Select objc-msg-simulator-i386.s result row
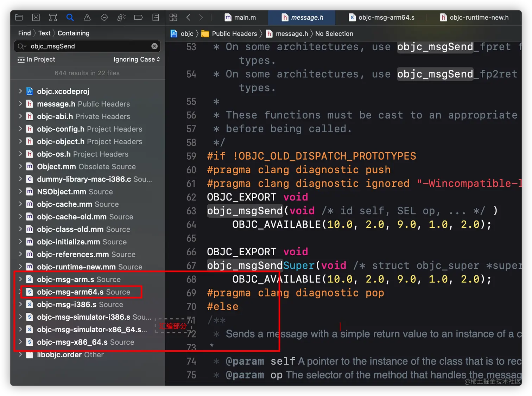This screenshot has height=396, width=532. (88, 317)
